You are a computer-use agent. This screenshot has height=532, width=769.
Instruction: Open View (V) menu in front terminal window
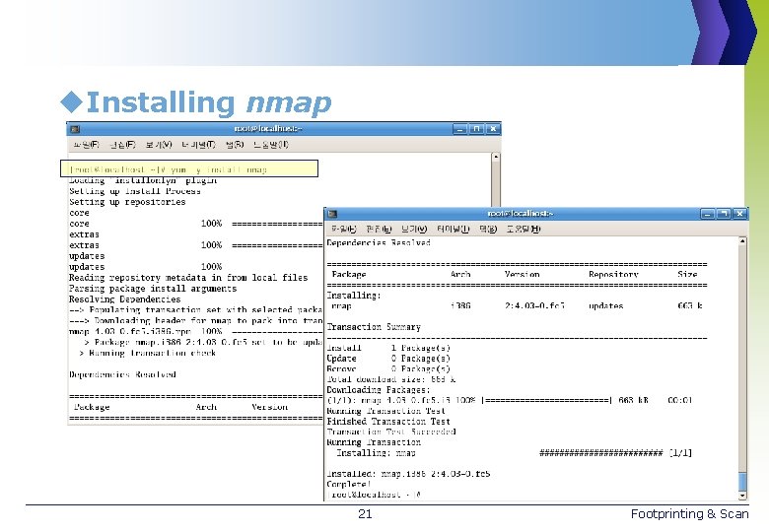click(x=414, y=229)
